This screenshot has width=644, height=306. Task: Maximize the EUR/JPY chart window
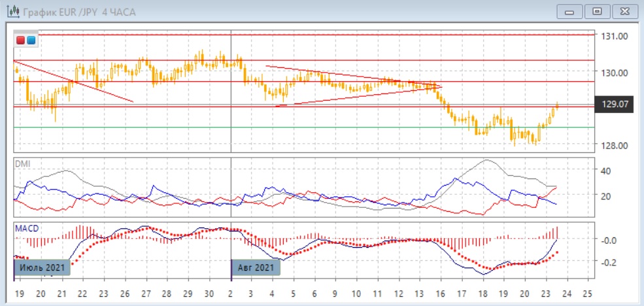596,12
